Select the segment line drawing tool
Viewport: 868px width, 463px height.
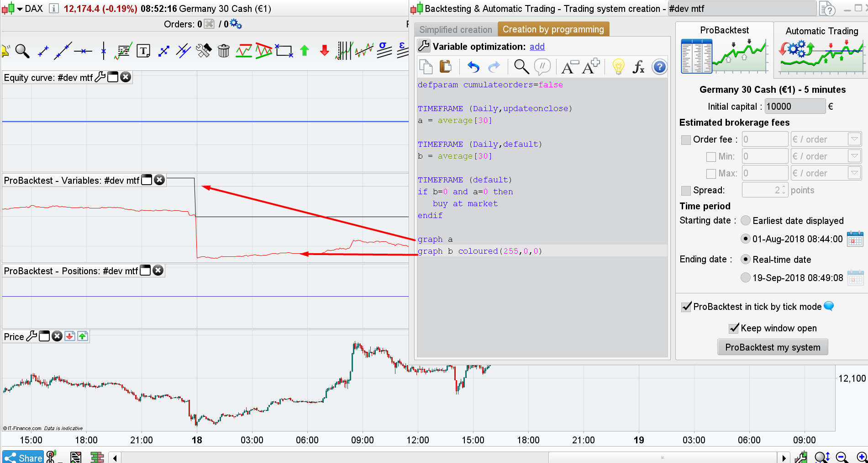pos(43,51)
